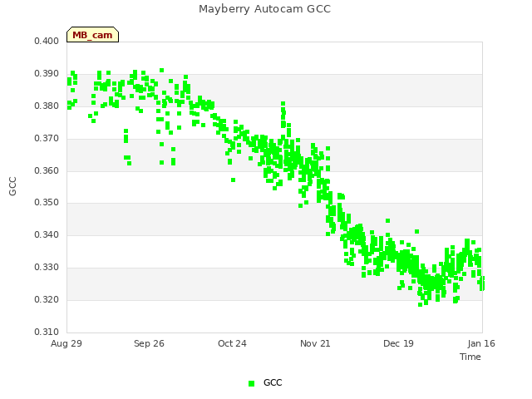Click the Time axis title
The height and width of the screenshot is (399, 532).
(x=470, y=357)
